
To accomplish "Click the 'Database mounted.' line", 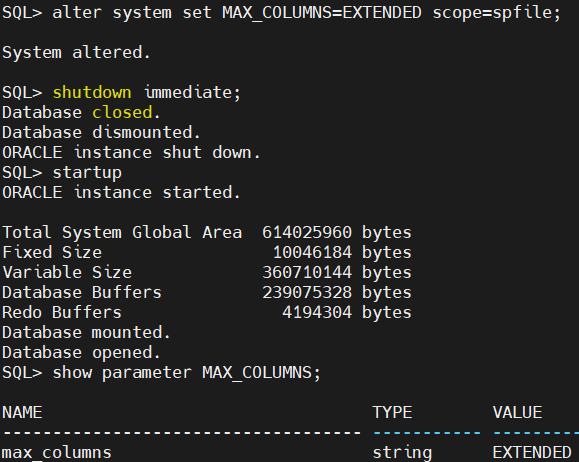I will (x=86, y=332).
